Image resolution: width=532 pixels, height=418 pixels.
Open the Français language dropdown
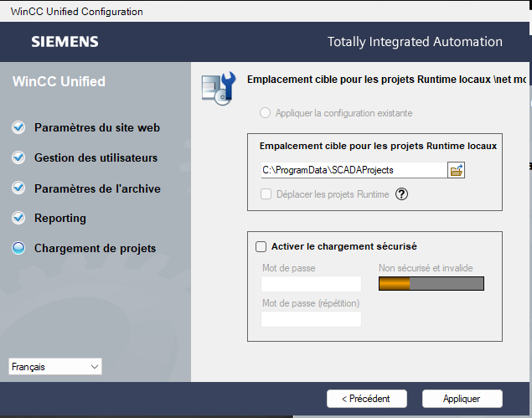55,366
